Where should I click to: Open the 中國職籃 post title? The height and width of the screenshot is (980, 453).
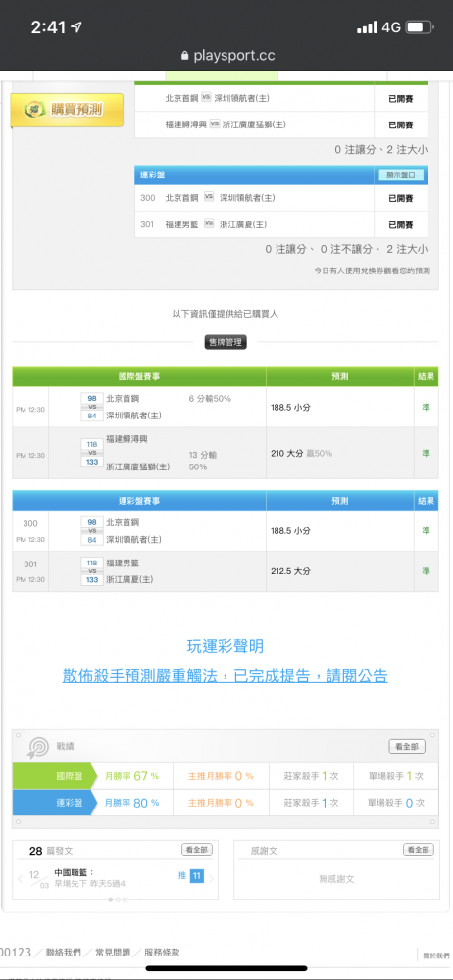(x=74, y=872)
